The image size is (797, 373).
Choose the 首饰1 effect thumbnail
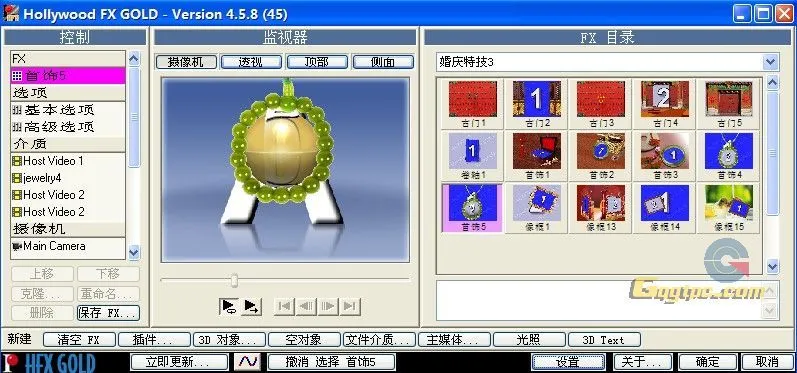(x=537, y=156)
